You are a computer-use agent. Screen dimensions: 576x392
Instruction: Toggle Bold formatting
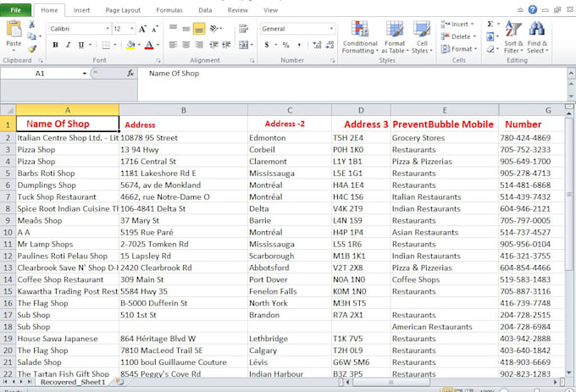click(x=55, y=45)
